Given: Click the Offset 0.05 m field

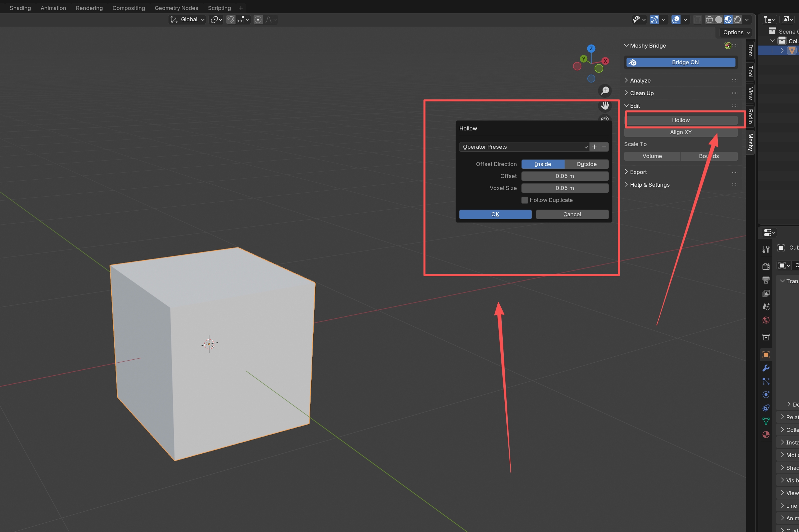Looking at the screenshot, I should (x=564, y=176).
